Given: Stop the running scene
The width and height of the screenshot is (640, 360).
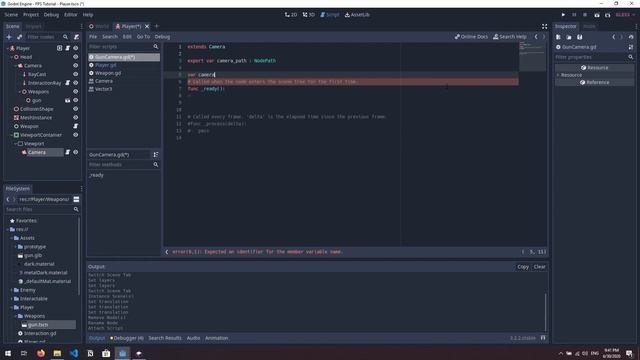Looking at the screenshot, I should point(585,15).
